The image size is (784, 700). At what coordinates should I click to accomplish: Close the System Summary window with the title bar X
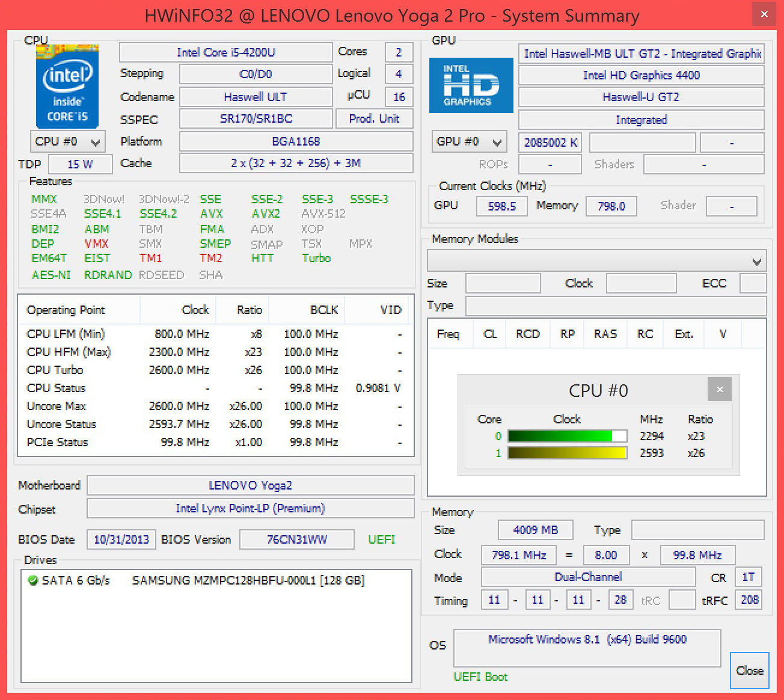(764, 14)
